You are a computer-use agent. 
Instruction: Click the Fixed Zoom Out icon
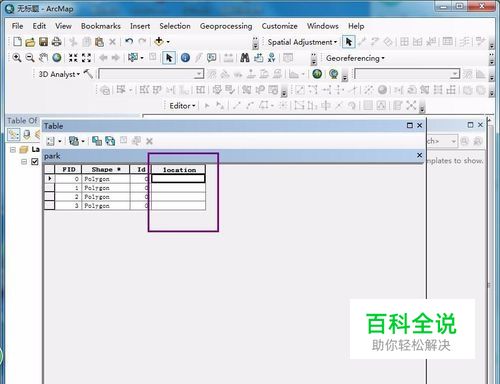point(86,58)
